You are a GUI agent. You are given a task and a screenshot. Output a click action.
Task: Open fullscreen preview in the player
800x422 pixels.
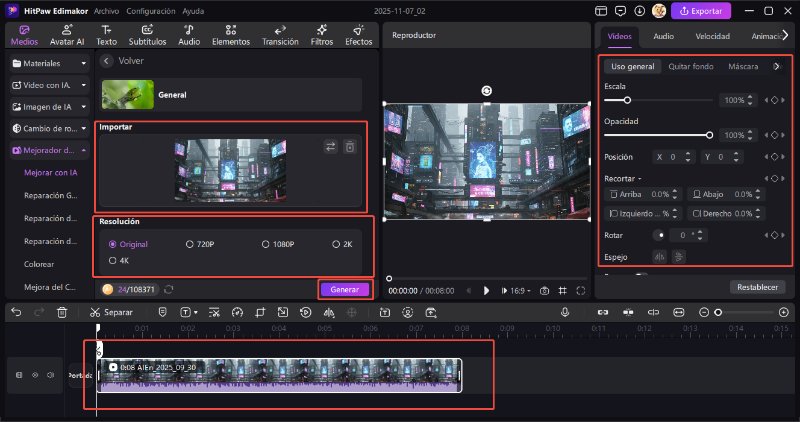[580, 290]
